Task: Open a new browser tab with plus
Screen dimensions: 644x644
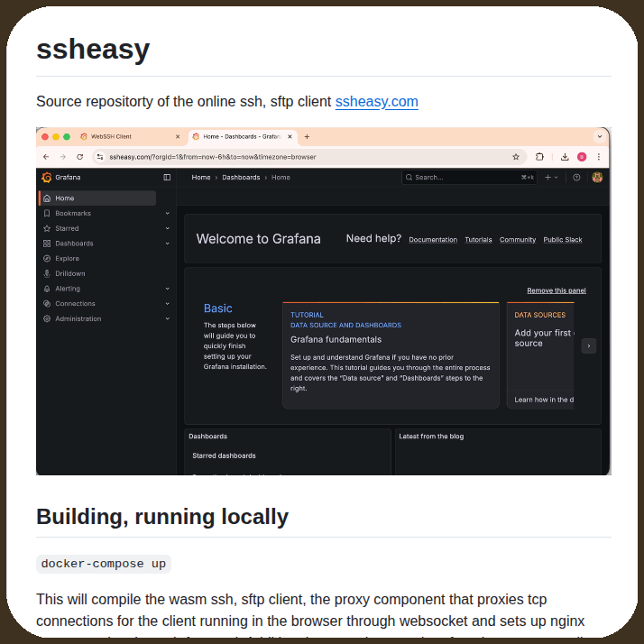Action: pos(307,137)
